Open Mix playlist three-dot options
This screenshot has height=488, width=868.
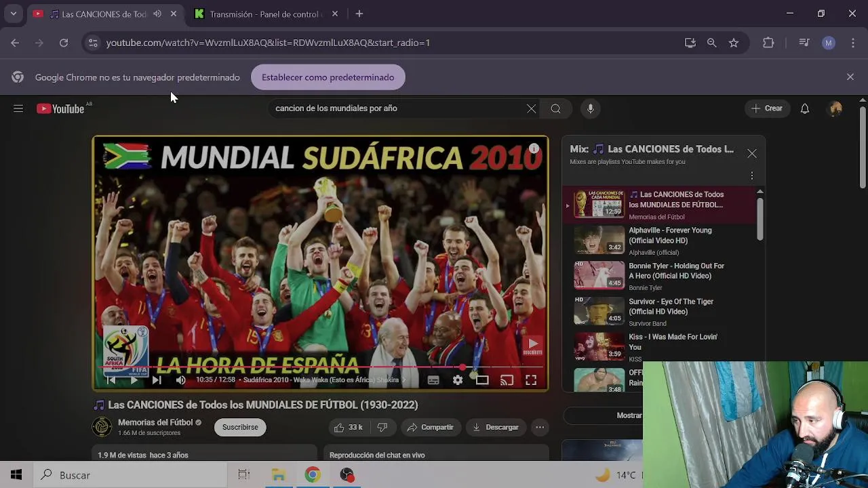pos(752,176)
